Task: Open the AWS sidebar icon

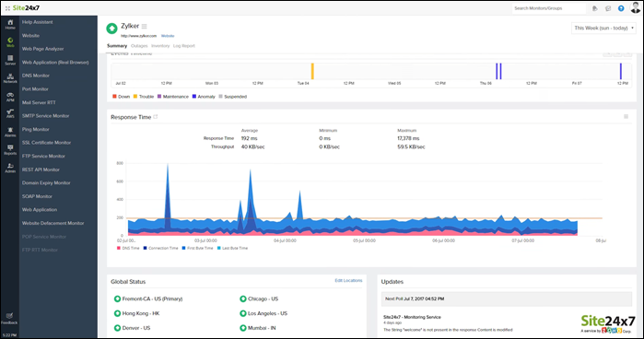Action: 10,114
